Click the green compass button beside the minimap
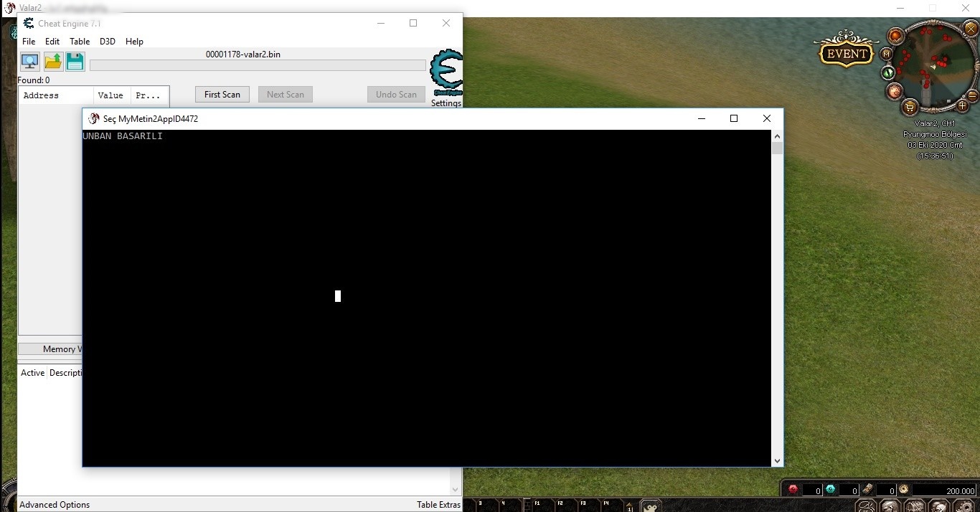This screenshot has width=980, height=512. click(x=888, y=72)
